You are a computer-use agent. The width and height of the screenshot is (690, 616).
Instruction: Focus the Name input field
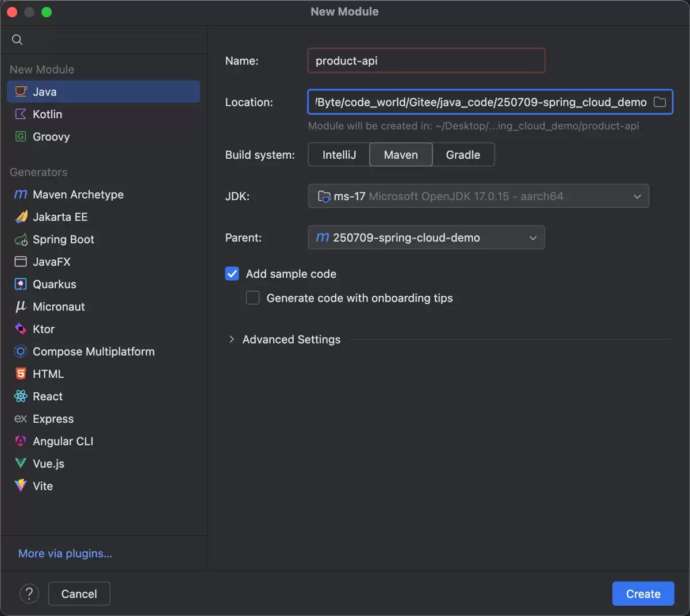tap(426, 60)
